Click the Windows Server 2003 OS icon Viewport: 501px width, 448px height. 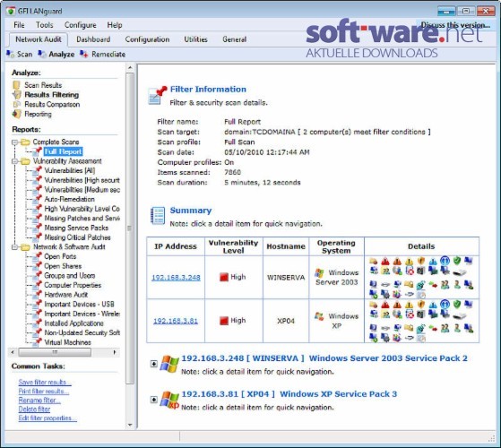(319, 272)
